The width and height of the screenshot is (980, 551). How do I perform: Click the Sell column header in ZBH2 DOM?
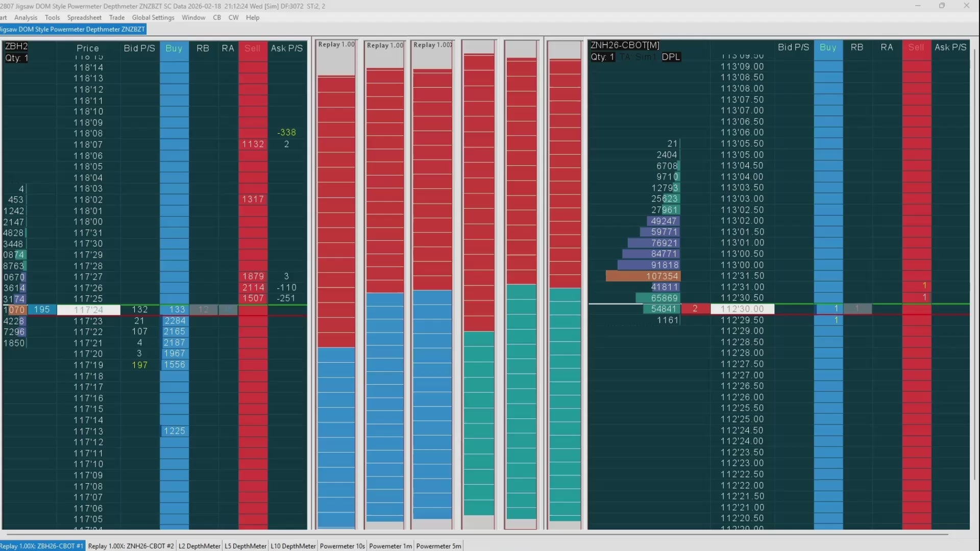(x=253, y=48)
